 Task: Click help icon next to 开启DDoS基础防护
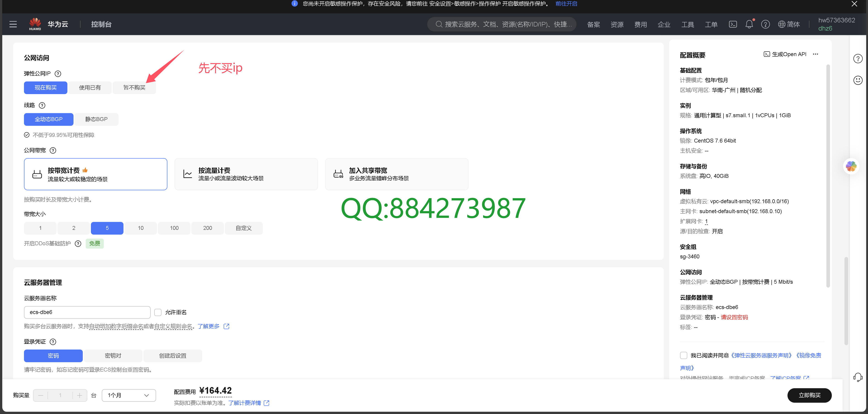click(x=78, y=243)
